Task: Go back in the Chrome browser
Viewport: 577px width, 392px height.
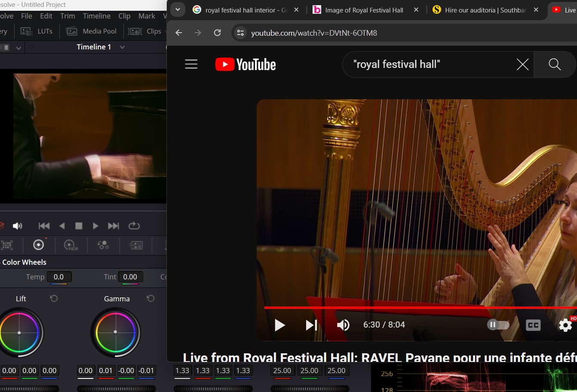Action: [x=179, y=33]
